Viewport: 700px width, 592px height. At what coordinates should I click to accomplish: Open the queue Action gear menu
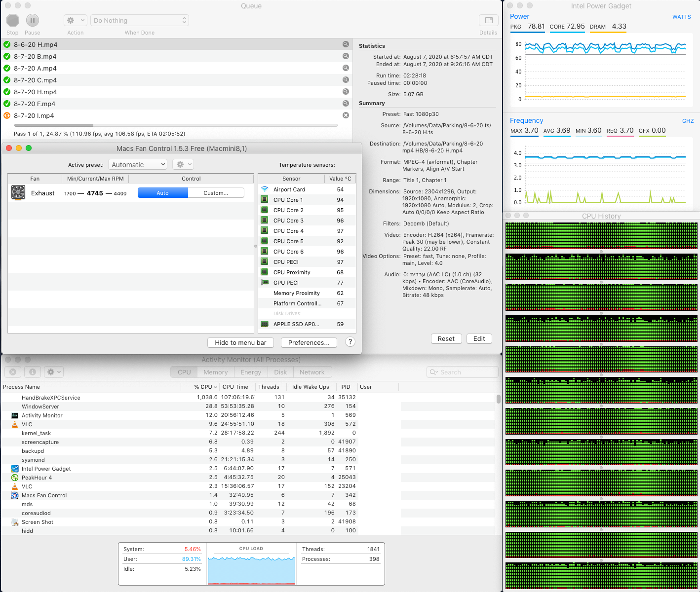point(76,20)
